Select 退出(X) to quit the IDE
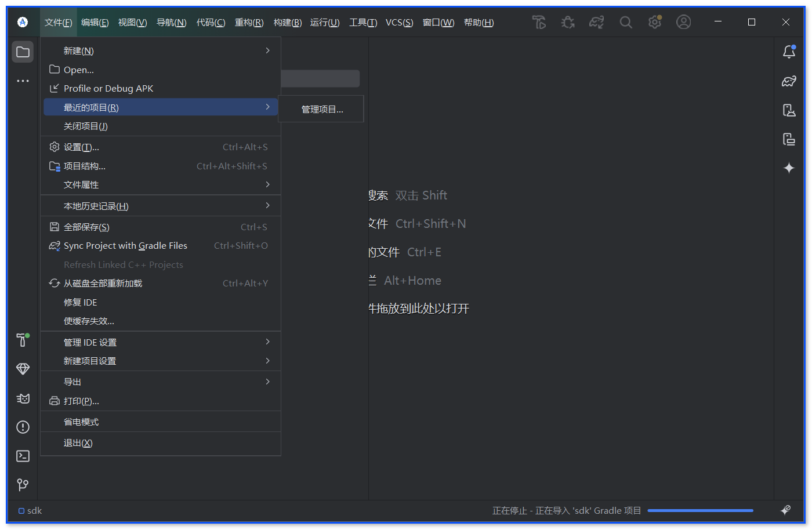 click(161, 443)
